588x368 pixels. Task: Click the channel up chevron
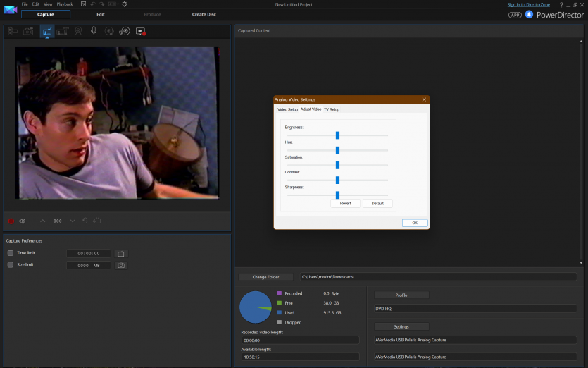[42, 221]
